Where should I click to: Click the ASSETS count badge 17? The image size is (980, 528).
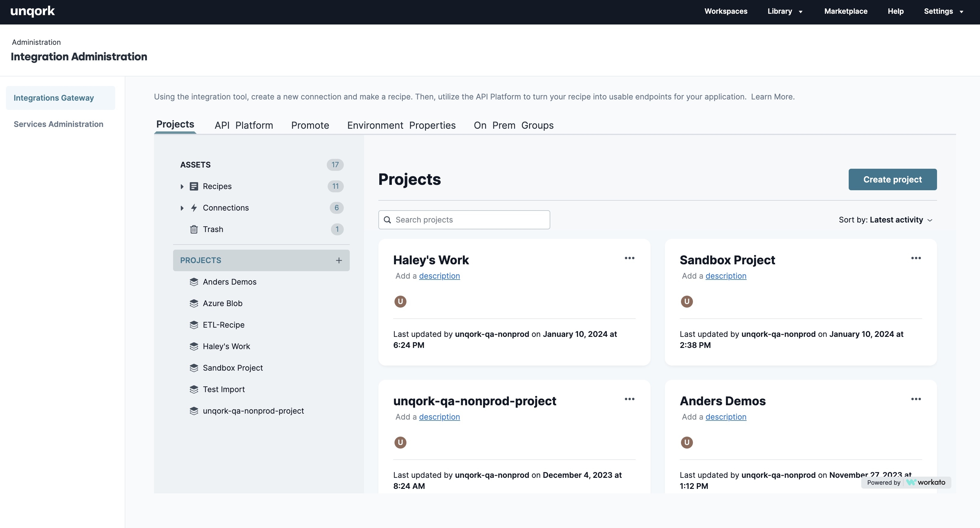click(x=335, y=165)
